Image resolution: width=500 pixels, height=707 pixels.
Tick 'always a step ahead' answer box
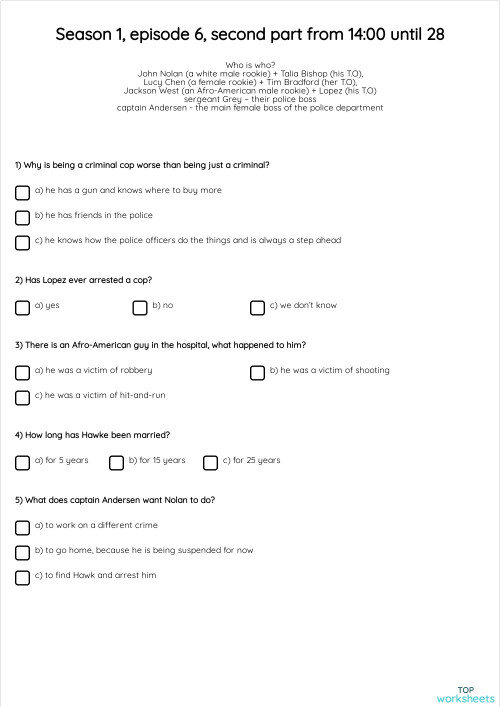click(22, 243)
